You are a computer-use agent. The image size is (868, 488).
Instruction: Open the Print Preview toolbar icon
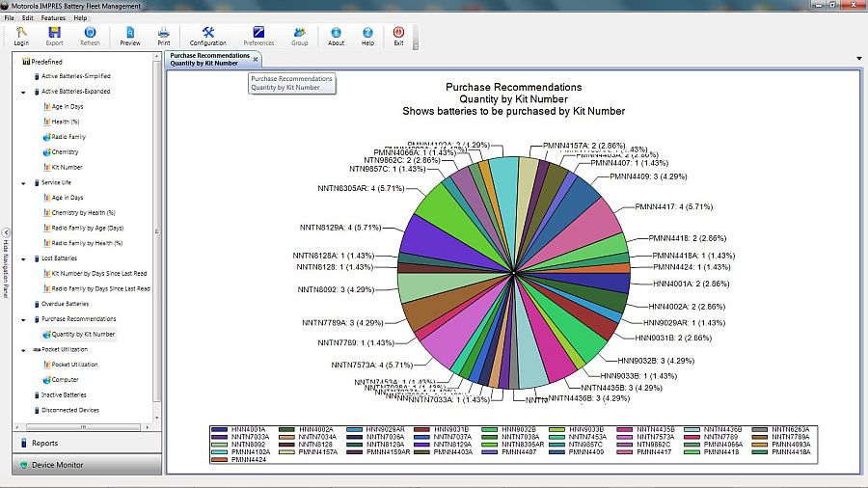click(130, 36)
